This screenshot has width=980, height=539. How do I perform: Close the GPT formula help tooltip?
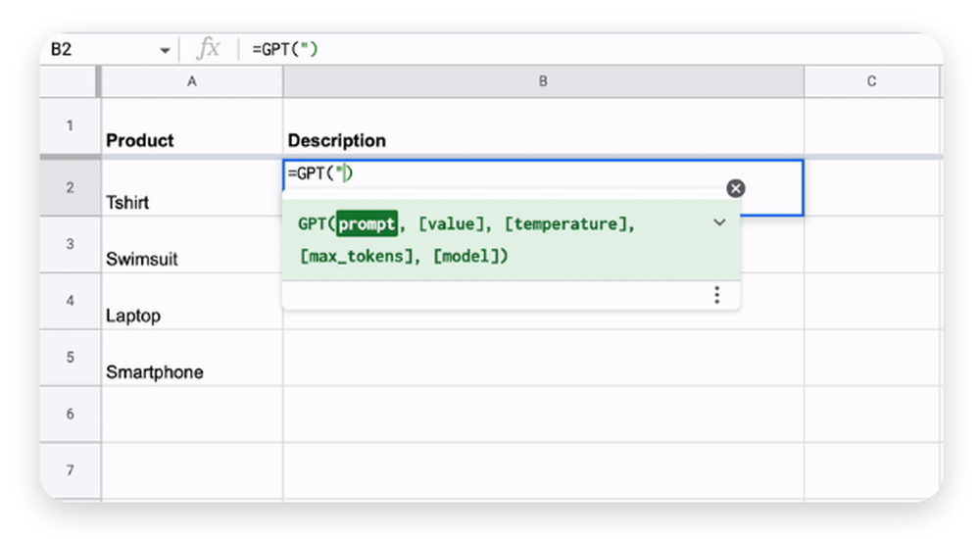pyautogui.click(x=736, y=188)
